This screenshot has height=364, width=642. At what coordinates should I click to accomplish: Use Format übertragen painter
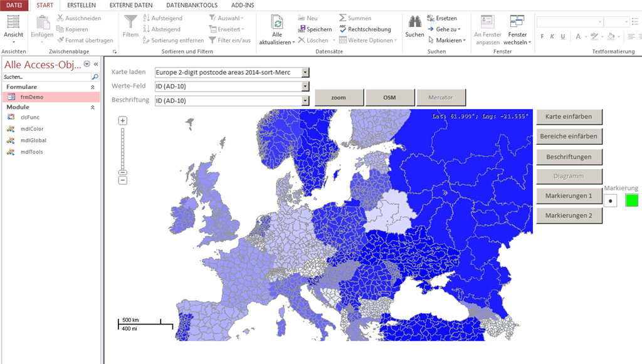[85, 40]
